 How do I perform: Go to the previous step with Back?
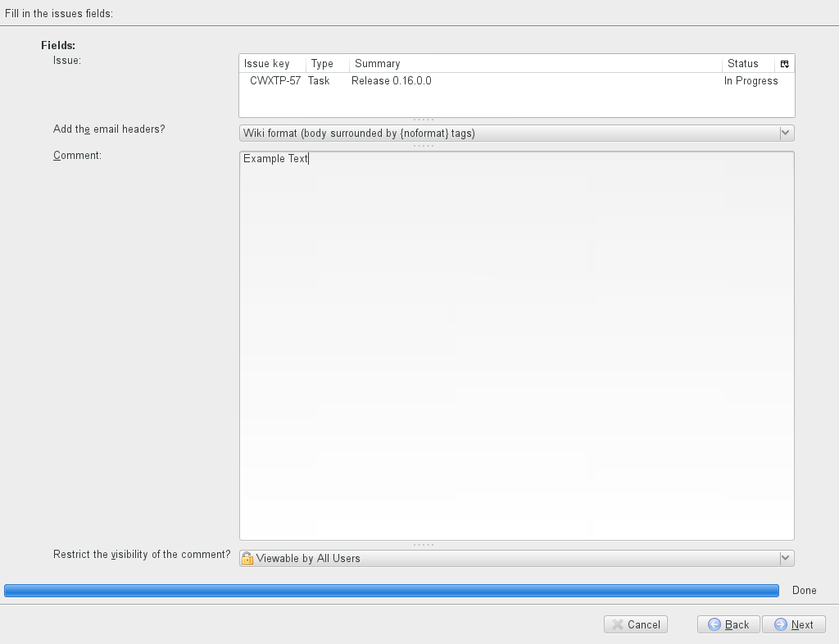728,624
